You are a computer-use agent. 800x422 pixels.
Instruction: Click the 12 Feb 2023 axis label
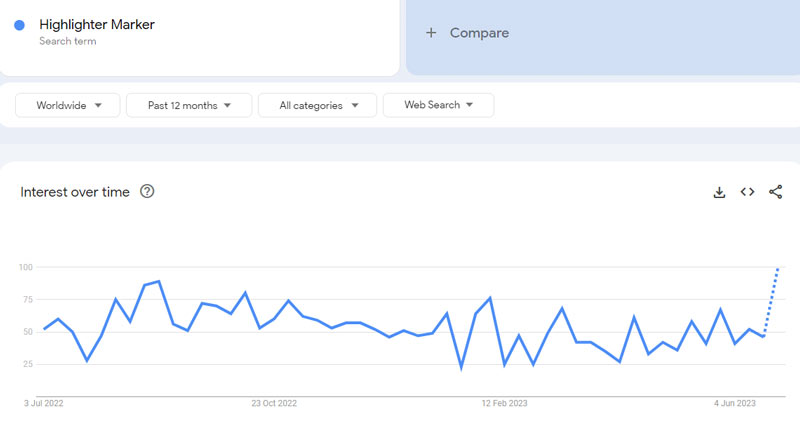[x=504, y=403]
